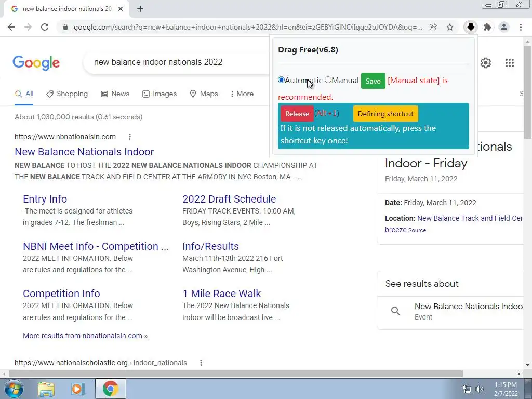Select the Manual radio option

click(328, 80)
